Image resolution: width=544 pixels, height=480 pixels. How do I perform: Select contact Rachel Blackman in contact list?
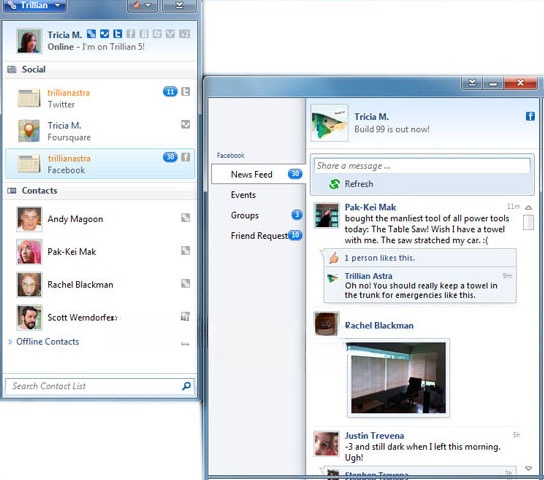(99, 285)
